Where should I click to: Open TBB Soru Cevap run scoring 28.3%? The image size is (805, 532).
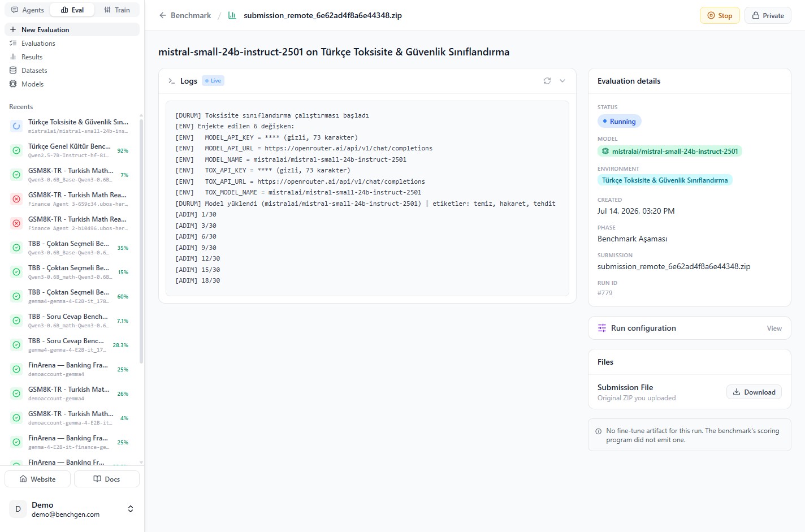(72, 345)
